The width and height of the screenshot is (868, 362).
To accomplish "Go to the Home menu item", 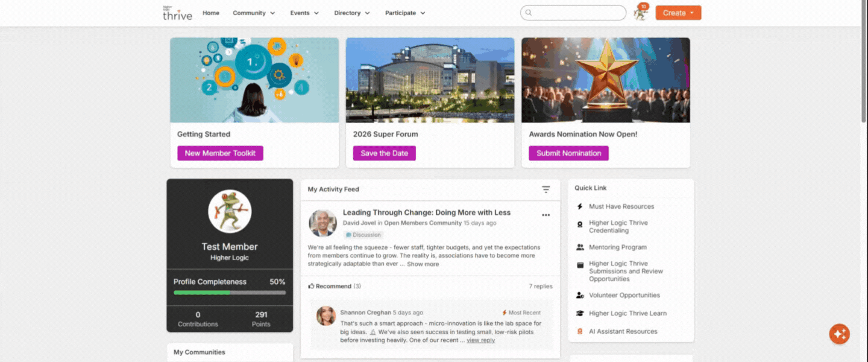I will 211,13.
